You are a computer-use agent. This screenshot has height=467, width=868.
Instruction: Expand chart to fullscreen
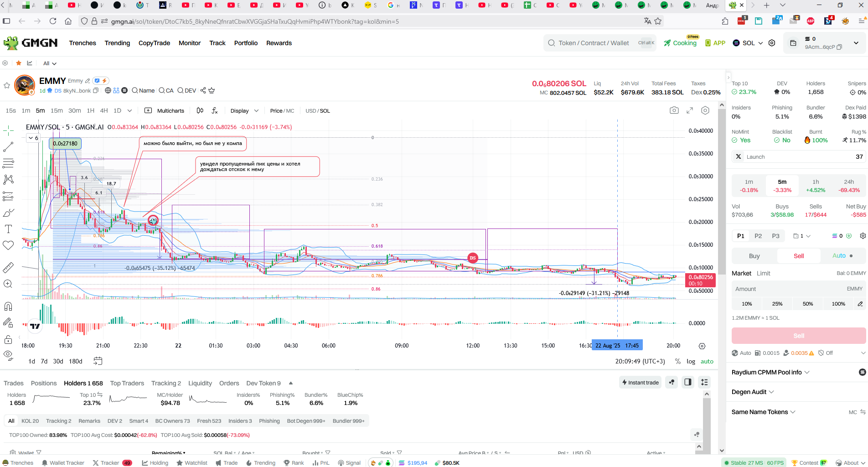coord(690,110)
